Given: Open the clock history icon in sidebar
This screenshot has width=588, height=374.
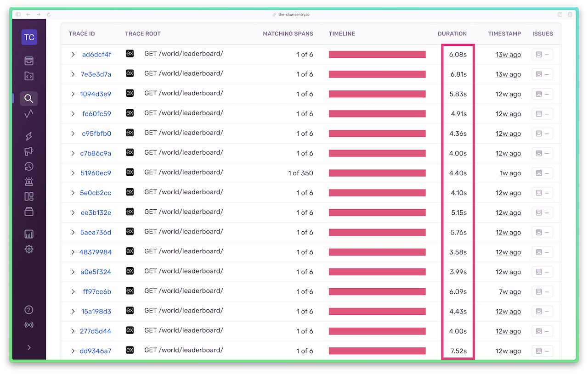Looking at the screenshot, I should [x=29, y=167].
